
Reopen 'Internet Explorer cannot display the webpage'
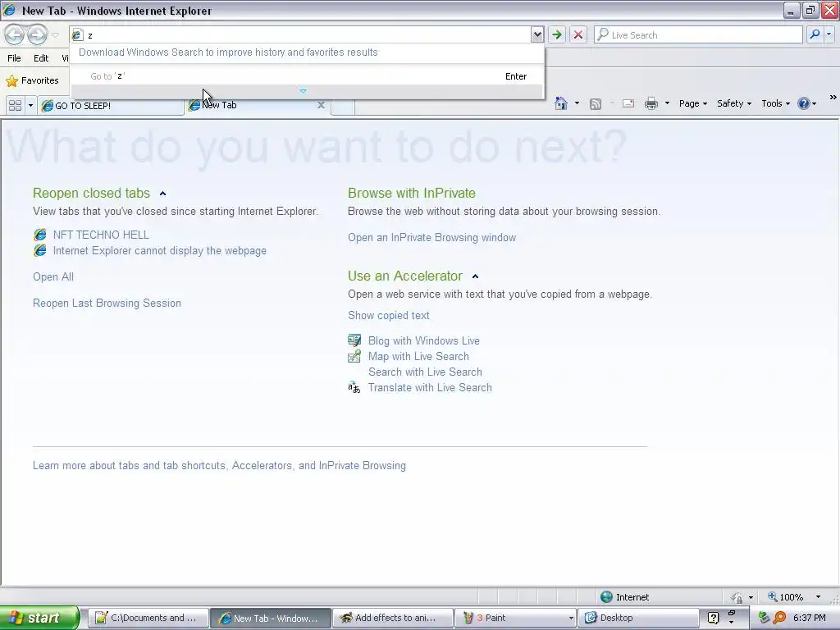160,251
